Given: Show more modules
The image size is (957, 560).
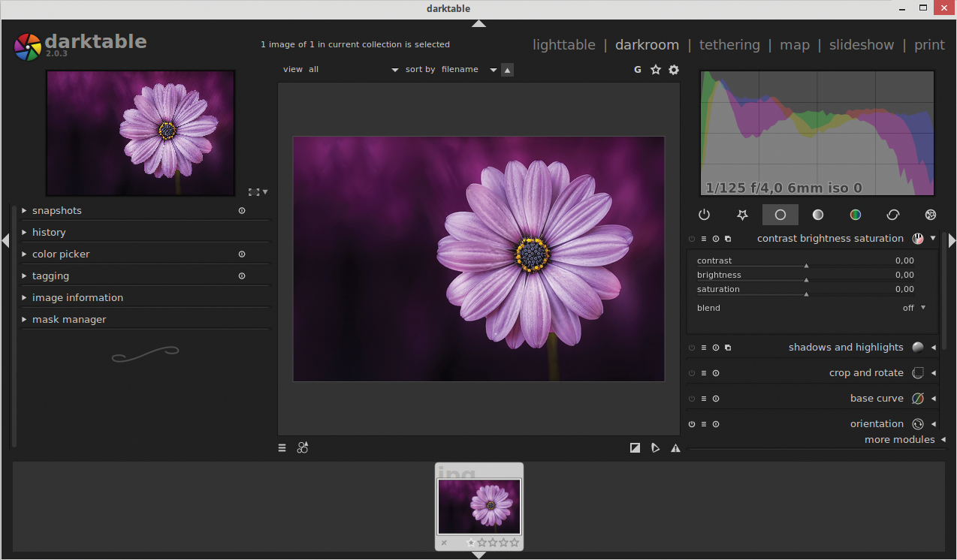Looking at the screenshot, I should click(x=899, y=439).
